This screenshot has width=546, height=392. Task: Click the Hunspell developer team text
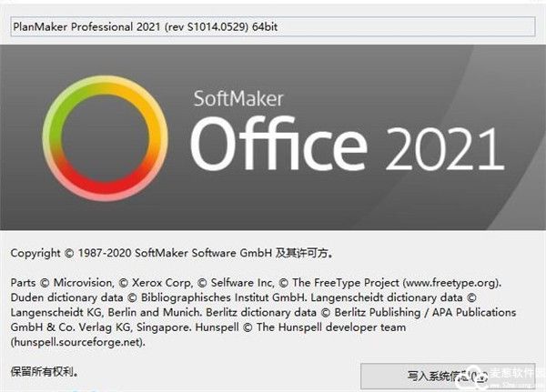pyautogui.click(x=420, y=327)
